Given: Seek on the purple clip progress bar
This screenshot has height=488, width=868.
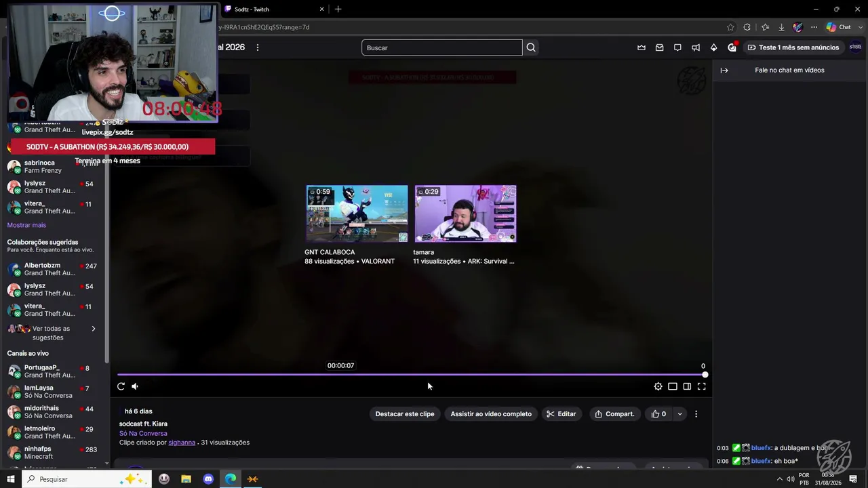Looking at the screenshot, I should pos(412,374).
